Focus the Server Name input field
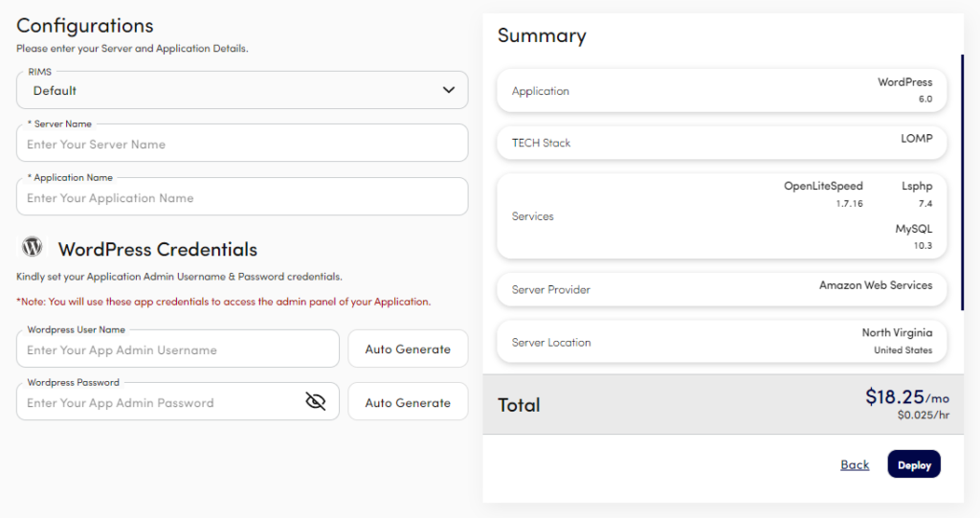The image size is (980, 518). [241, 145]
